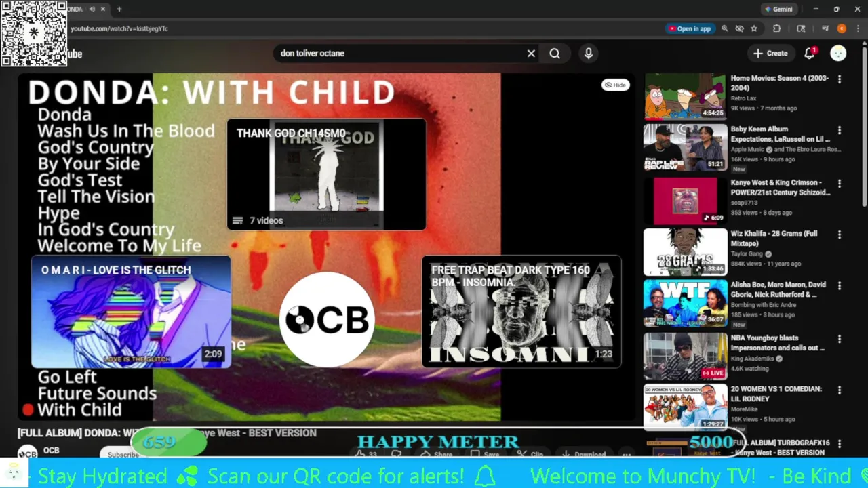Click the toolbar icon left of media controls

point(801,28)
